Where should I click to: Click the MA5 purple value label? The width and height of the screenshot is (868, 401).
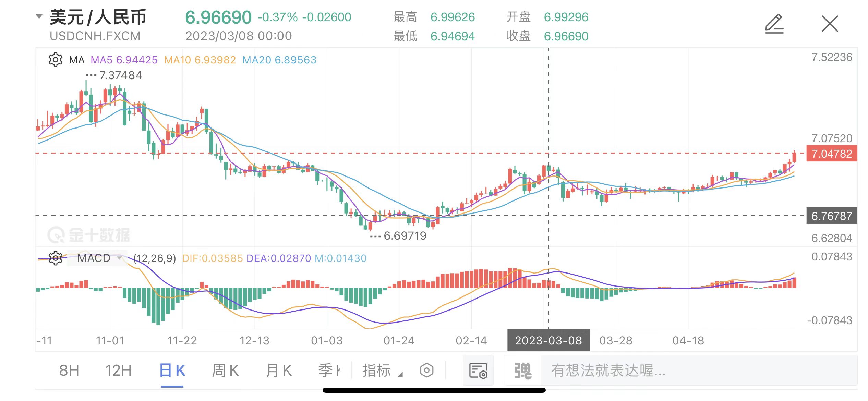[124, 60]
